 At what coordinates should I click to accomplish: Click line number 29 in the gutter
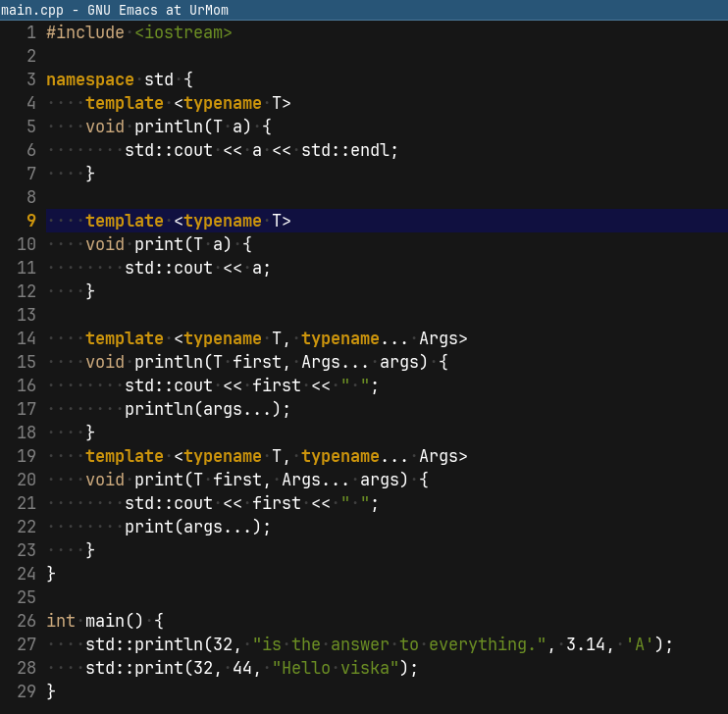click(x=26, y=691)
